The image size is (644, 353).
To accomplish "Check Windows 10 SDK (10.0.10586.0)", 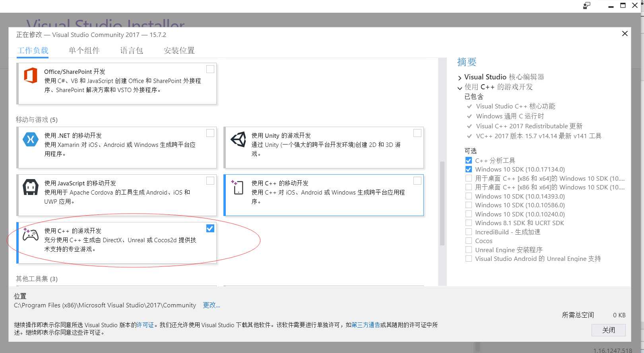I will click(x=469, y=205).
